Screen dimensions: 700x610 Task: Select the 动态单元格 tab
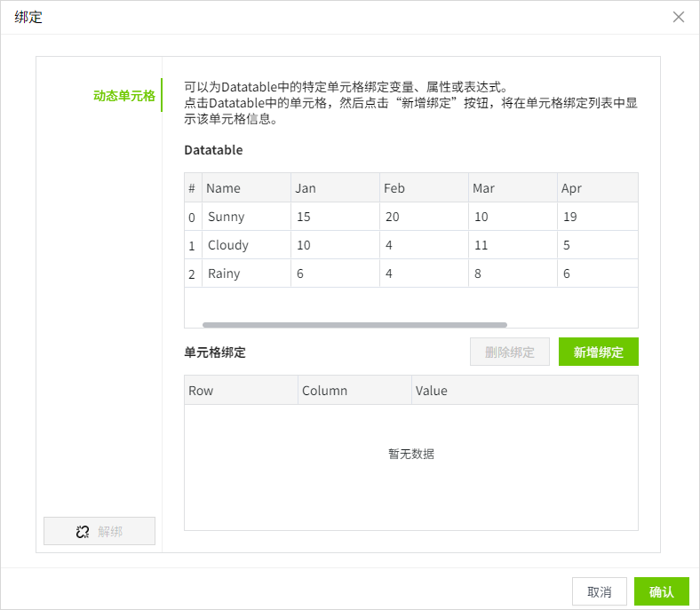pos(123,96)
